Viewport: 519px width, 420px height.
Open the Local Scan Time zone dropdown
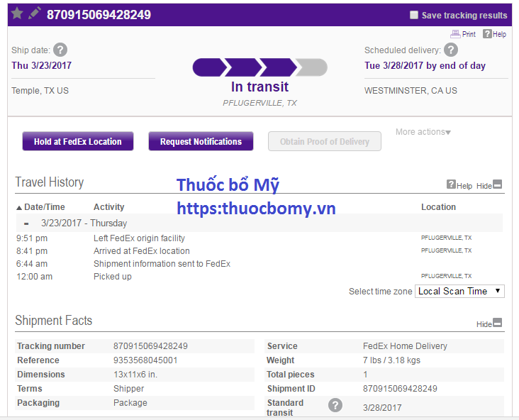(459, 291)
